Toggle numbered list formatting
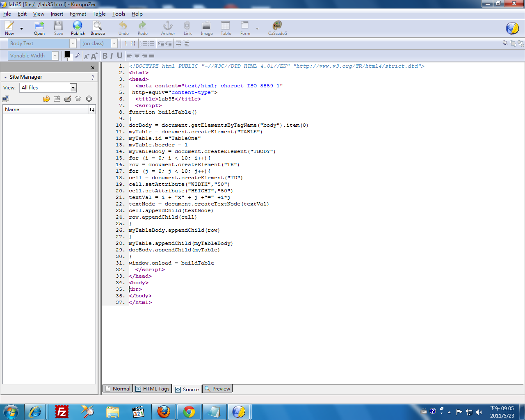This screenshot has width=525, height=420. (x=143, y=43)
